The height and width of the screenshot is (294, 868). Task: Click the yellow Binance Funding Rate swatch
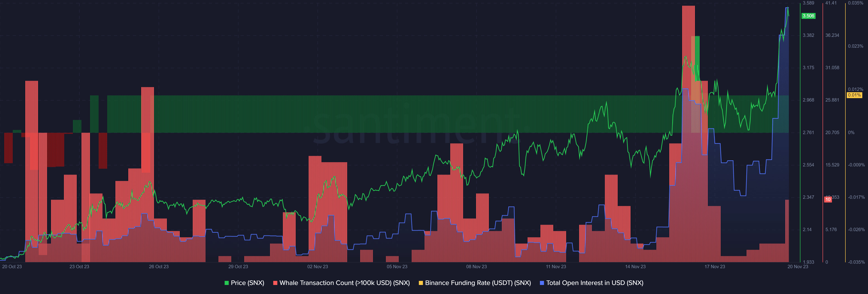coord(421,283)
